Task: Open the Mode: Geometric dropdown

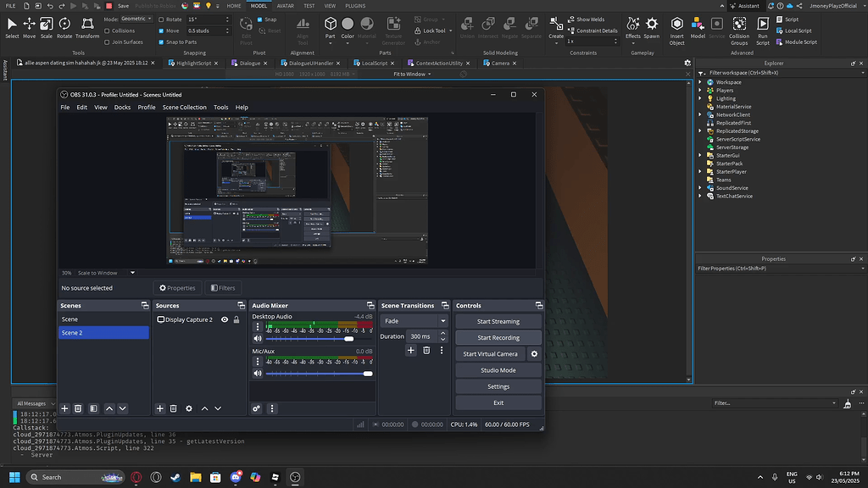Action: coord(135,18)
